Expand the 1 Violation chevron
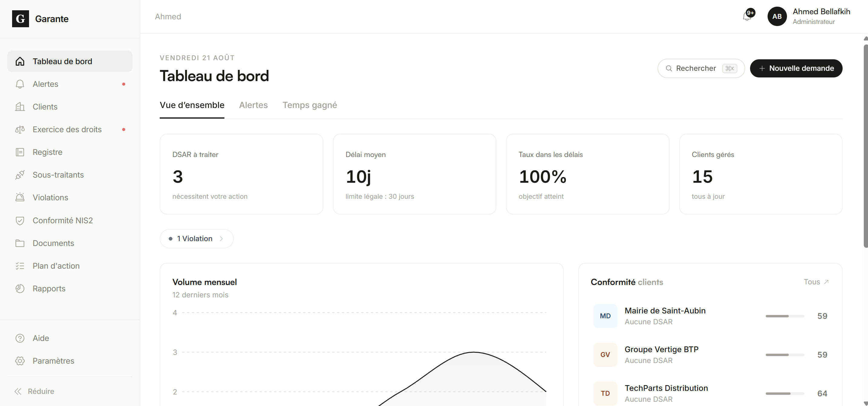 tap(221, 239)
